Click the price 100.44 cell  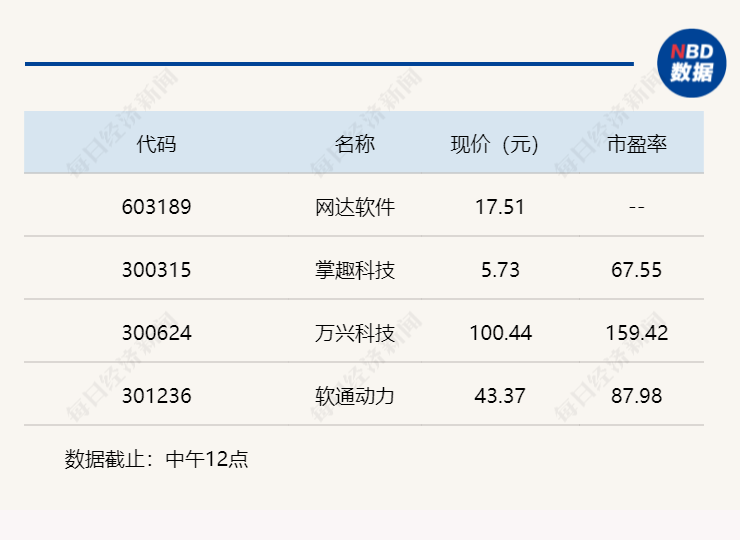pos(500,333)
